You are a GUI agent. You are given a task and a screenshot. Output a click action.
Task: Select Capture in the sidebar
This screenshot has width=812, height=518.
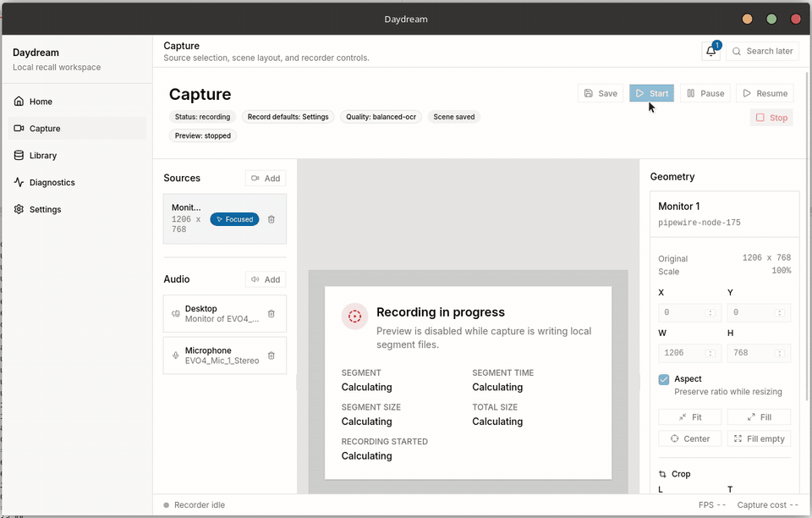[x=77, y=129]
